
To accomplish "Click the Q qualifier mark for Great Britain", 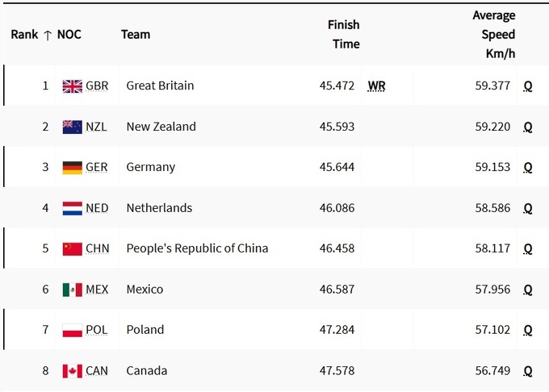I will pos(528,85).
